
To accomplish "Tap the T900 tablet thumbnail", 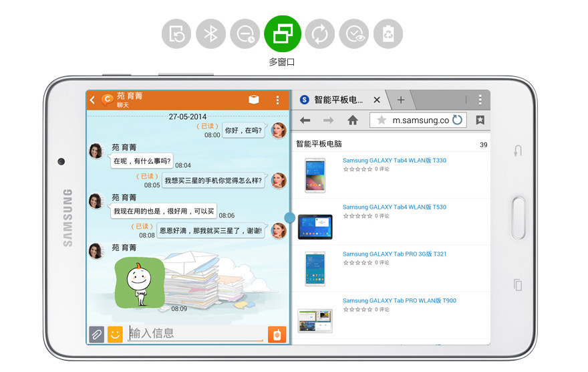I will click(x=315, y=320).
